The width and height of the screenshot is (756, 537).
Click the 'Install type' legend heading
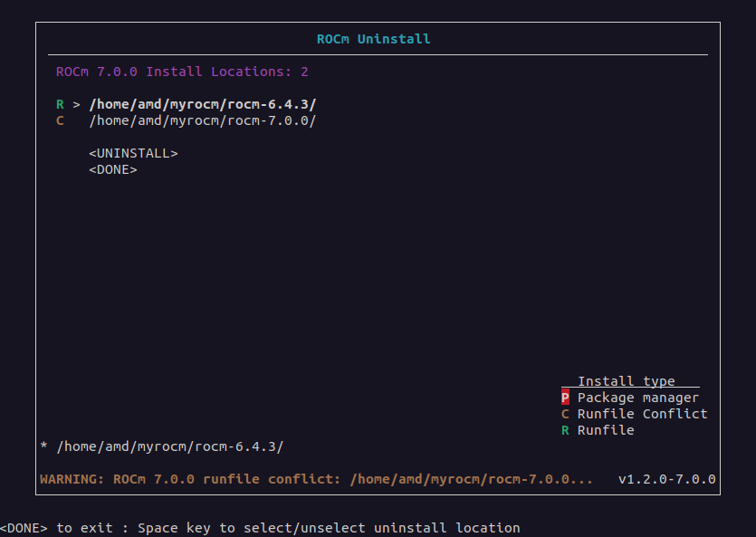coord(627,381)
